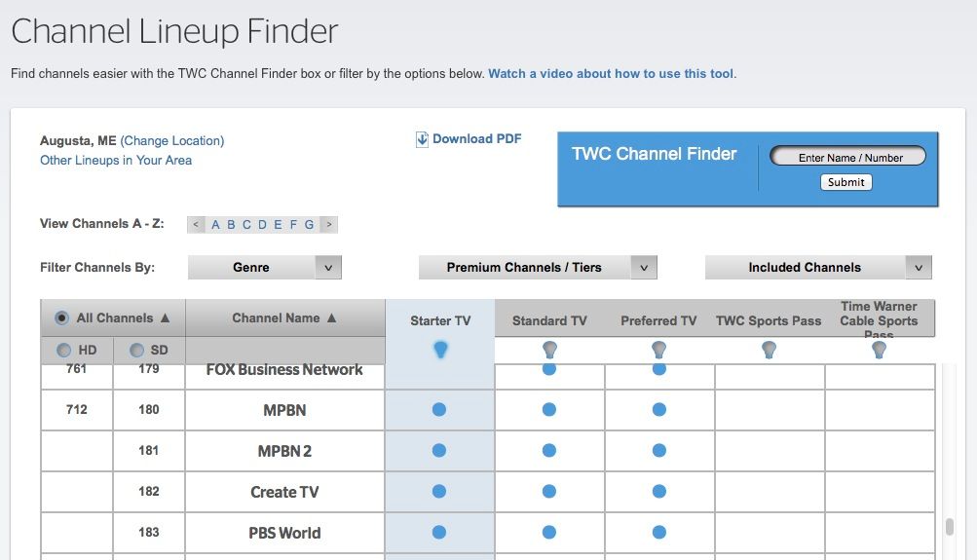
Task: Click Time Warner Cable Sports Pass pin icon
Action: [880, 350]
